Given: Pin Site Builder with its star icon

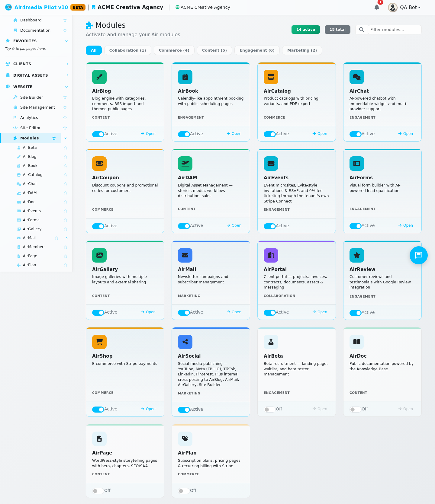Looking at the screenshot, I should (65, 97).
